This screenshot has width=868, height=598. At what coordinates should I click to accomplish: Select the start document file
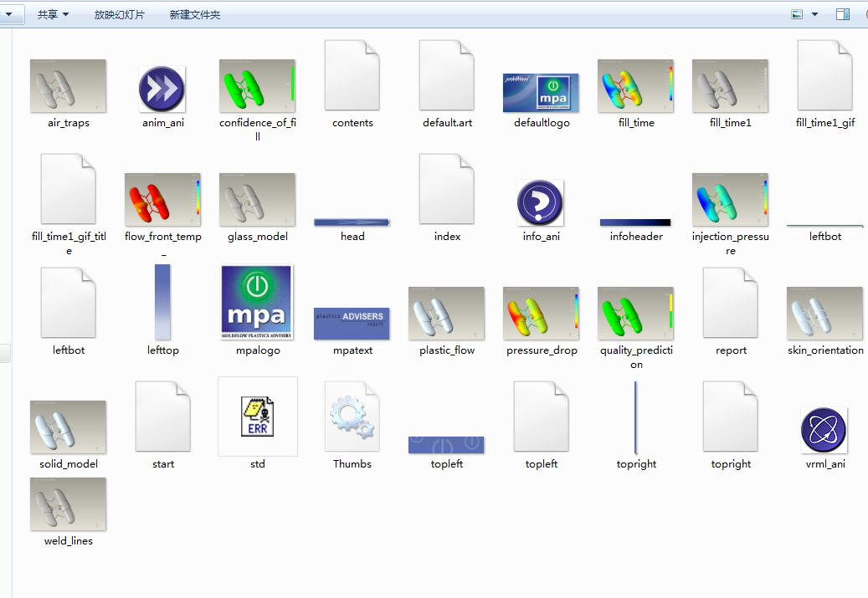click(162, 417)
